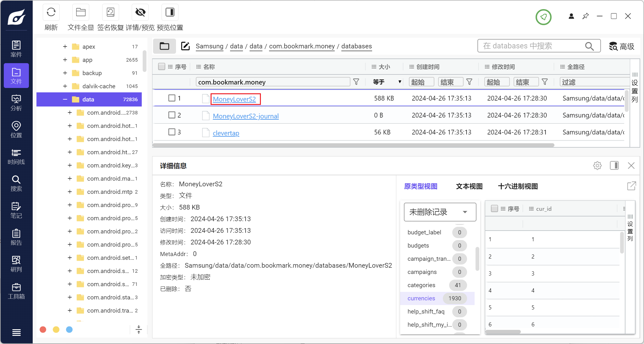Image resolution: width=644 pixels, height=344 pixels.
Task: Open the 搜索 search sidebar section
Action: click(16, 183)
